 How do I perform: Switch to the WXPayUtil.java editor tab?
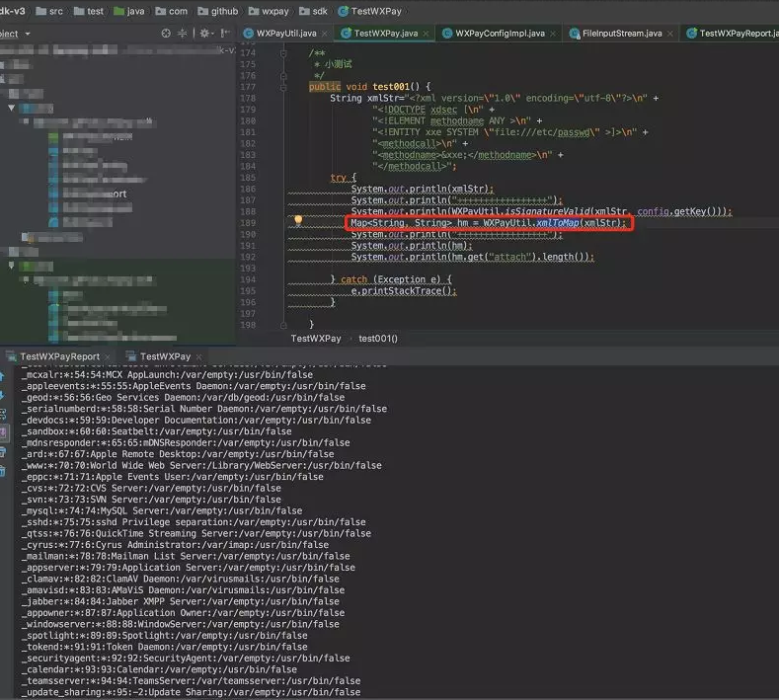(285, 33)
